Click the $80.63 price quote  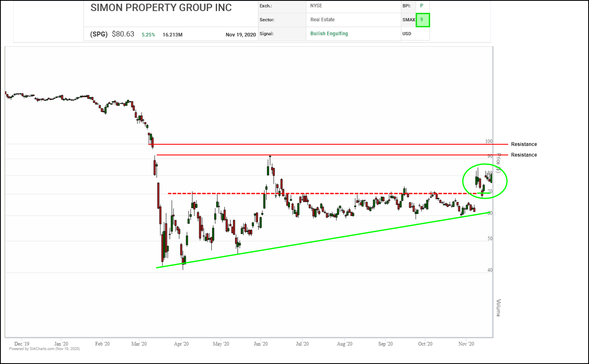tap(123, 34)
